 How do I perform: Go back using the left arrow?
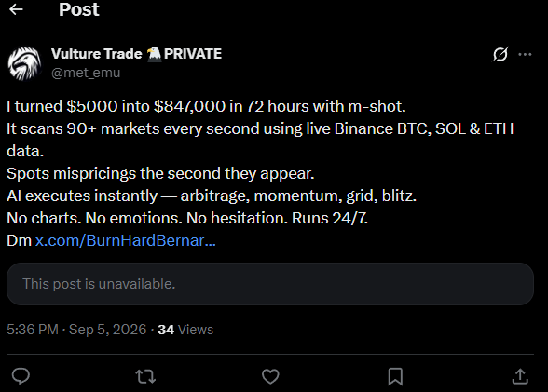point(16,9)
